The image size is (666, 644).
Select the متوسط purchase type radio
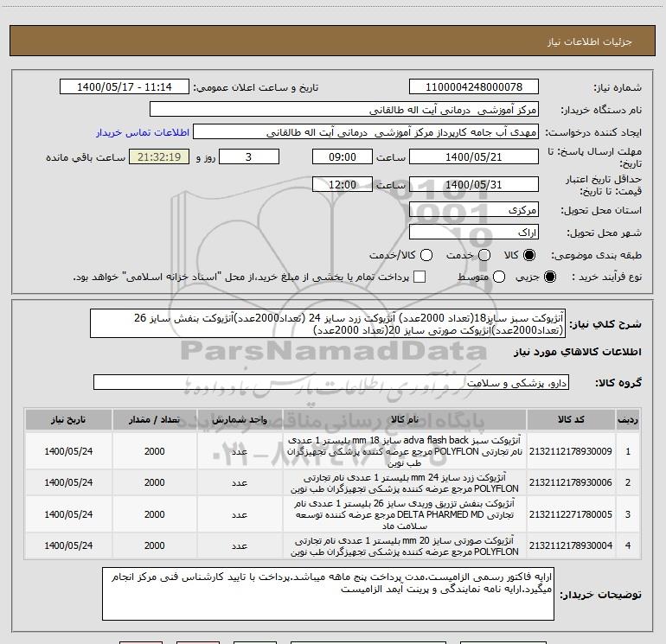499,277
